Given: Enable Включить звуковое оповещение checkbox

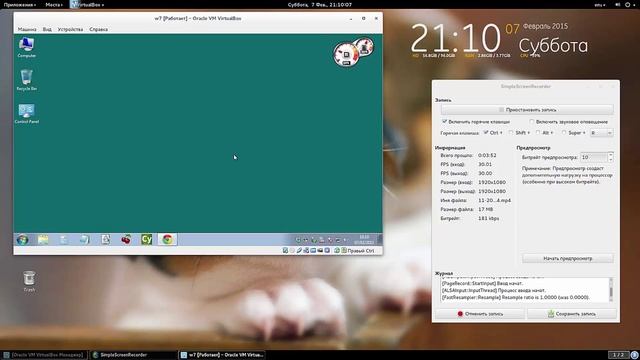Looking at the screenshot, I should (531, 122).
